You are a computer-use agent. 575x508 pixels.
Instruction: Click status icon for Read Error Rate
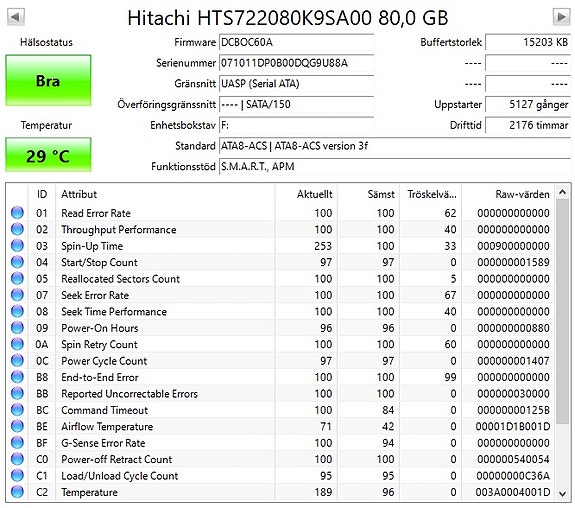pyautogui.click(x=17, y=213)
